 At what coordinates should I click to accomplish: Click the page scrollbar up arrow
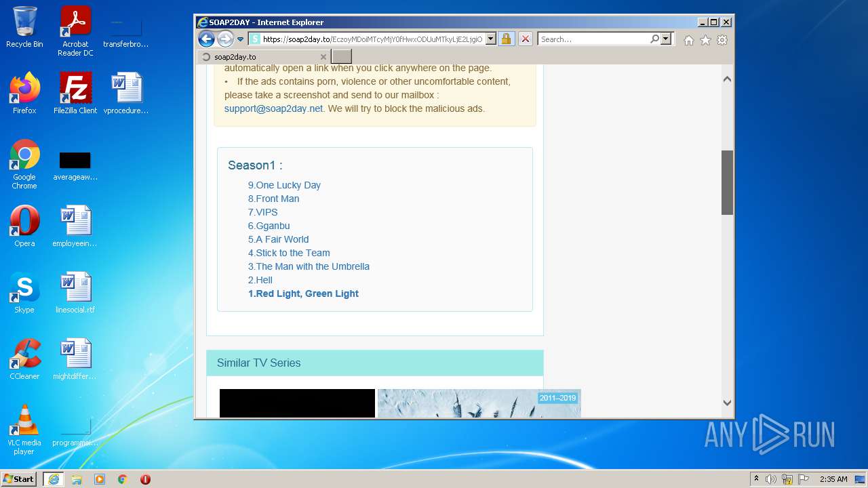[727, 79]
